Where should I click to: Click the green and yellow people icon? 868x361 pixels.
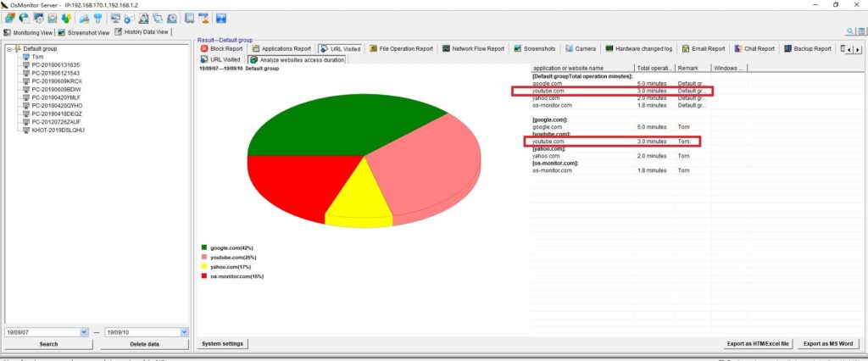pos(66,19)
